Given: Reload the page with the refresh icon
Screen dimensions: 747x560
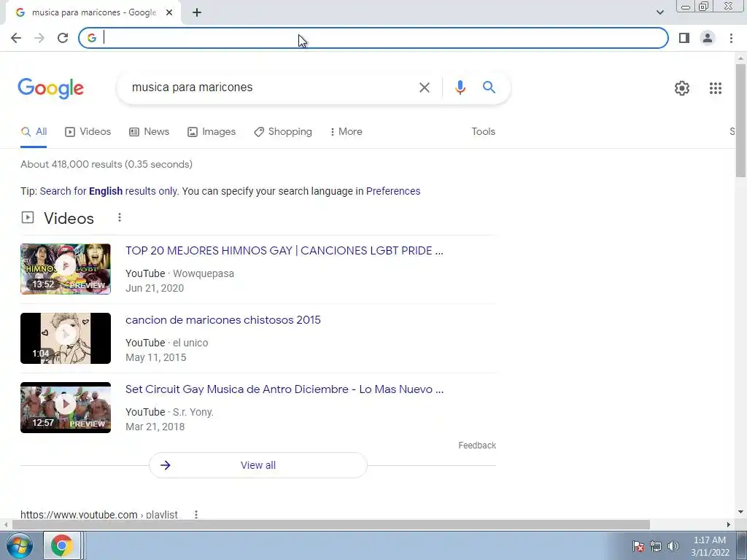Looking at the screenshot, I should tap(63, 38).
